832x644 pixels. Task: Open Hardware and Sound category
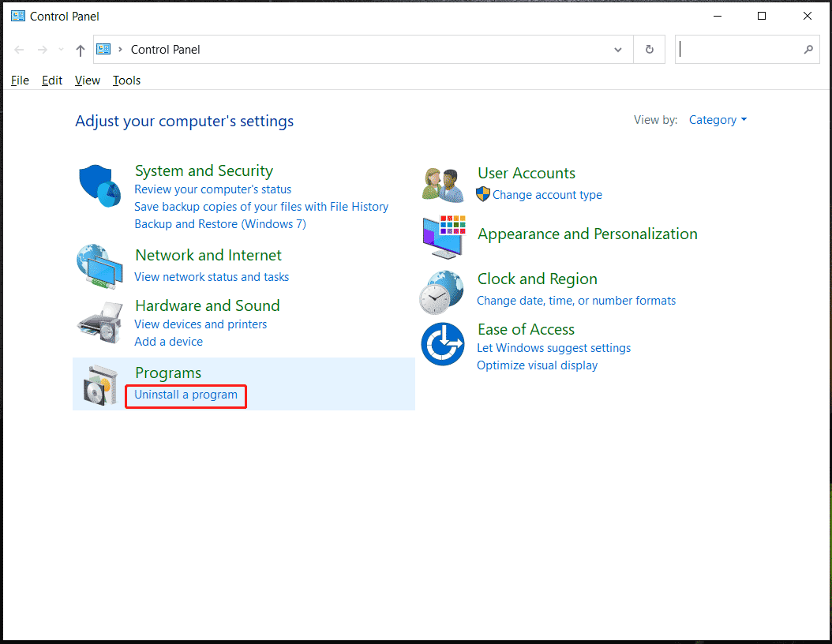tap(208, 305)
